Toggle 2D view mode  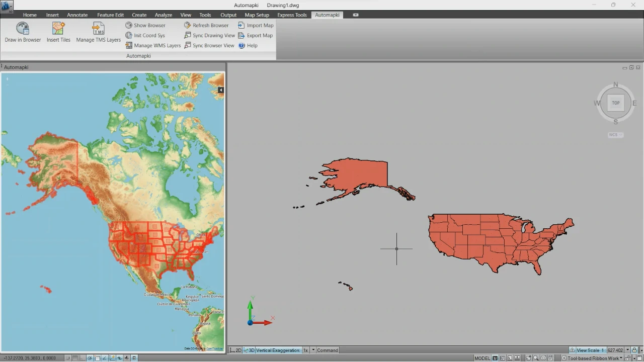(x=235, y=350)
